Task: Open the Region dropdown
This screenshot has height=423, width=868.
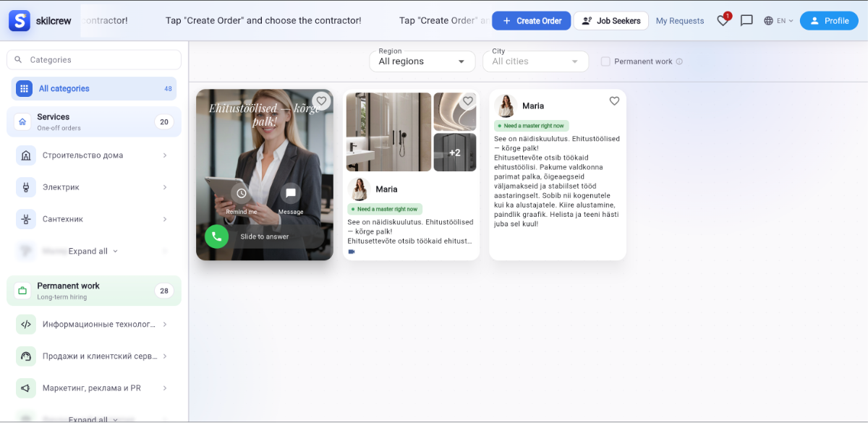Action: (423, 61)
